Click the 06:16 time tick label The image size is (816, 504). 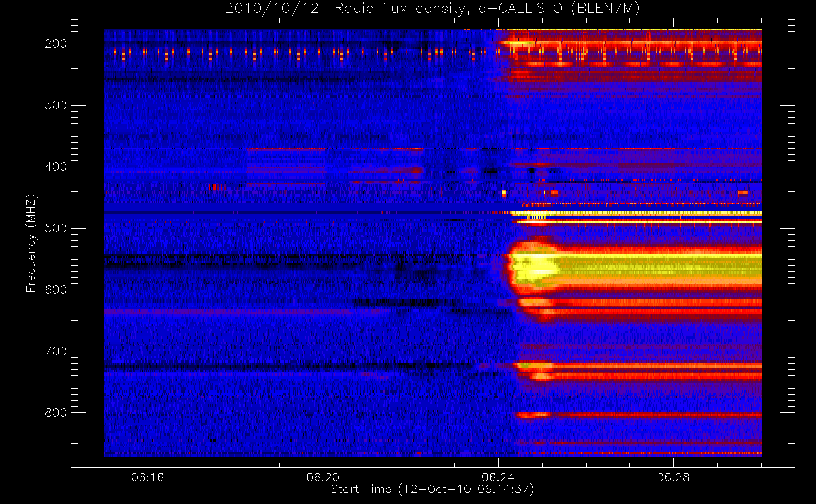tap(148, 477)
